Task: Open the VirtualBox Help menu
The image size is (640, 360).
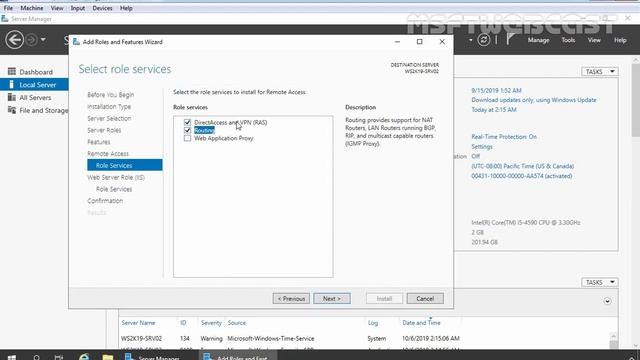Action: click(126, 8)
